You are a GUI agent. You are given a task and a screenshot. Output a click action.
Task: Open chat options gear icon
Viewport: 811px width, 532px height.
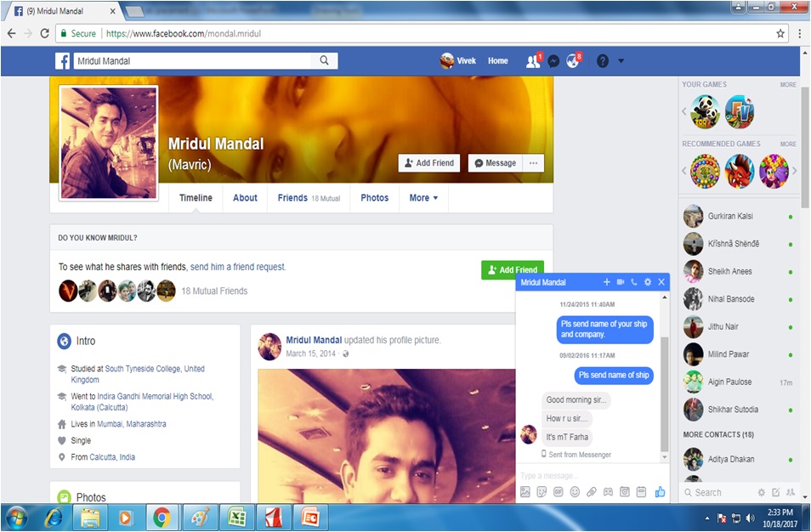(x=648, y=282)
